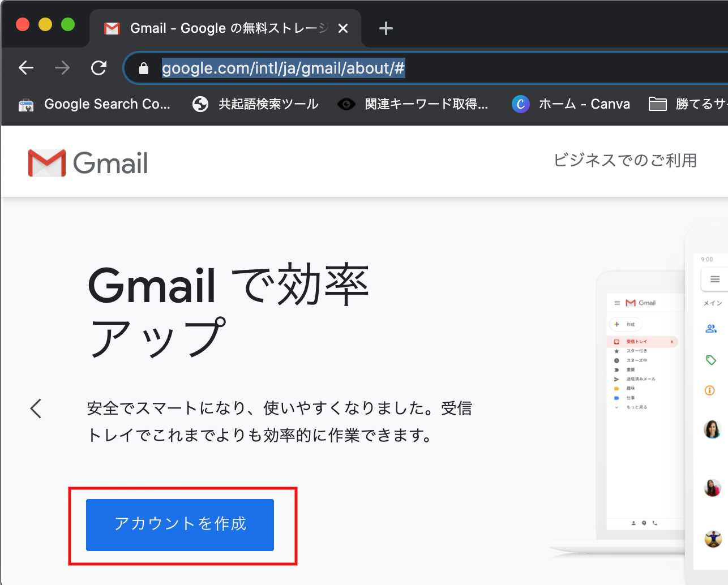Click the Gmail M favicon on the tab

tap(112, 28)
